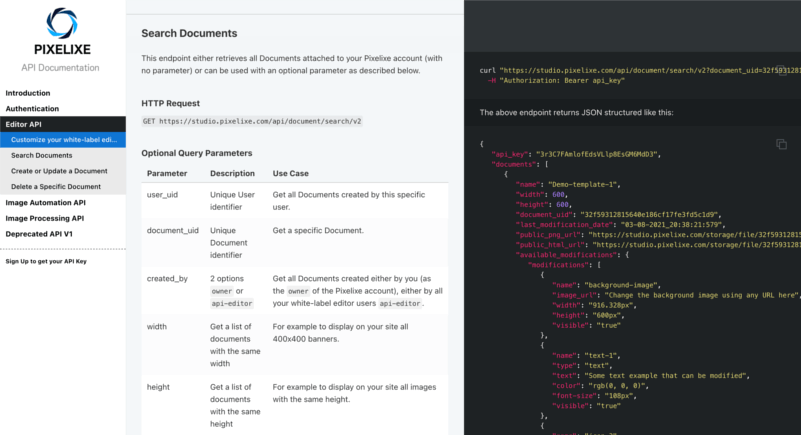Click 'Get a specific Document.' text
The width and height of the screenshot is (801, 435).
click(318, 231)
